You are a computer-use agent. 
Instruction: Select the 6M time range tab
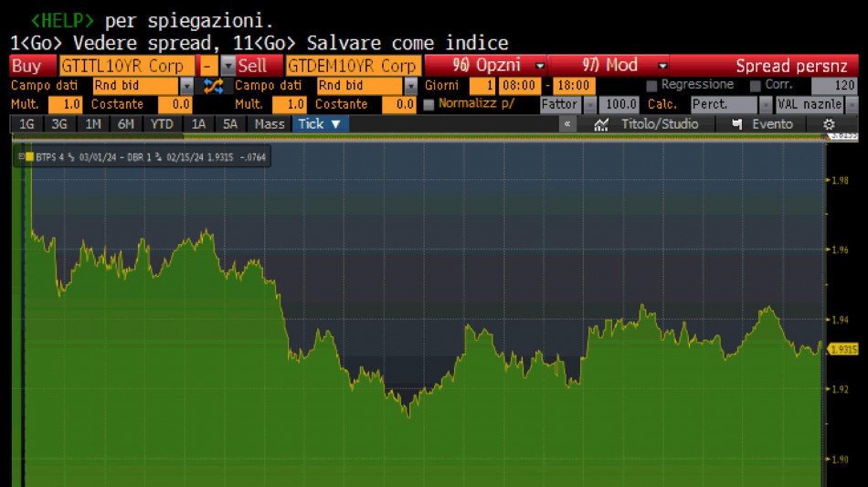(126, 124)
